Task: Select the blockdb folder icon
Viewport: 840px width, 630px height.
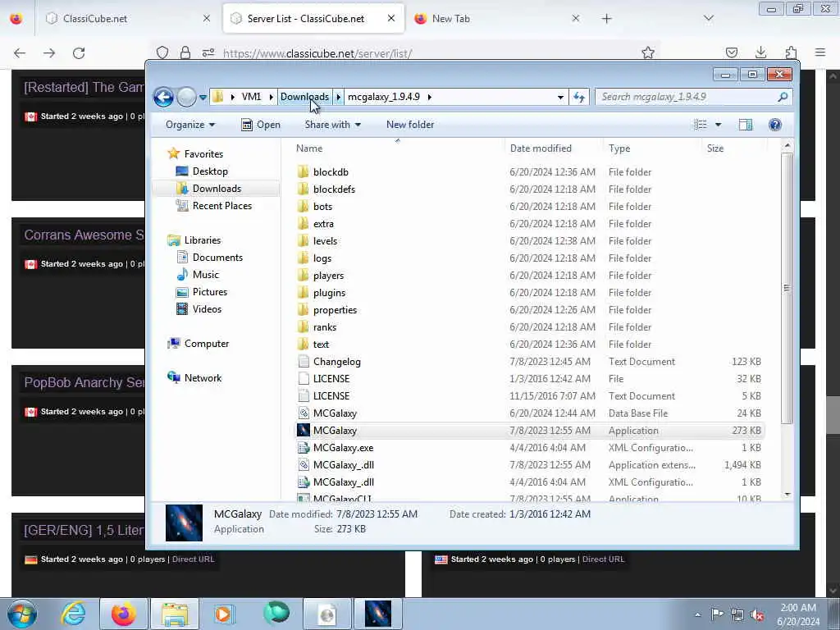Action: click(304, 172)
